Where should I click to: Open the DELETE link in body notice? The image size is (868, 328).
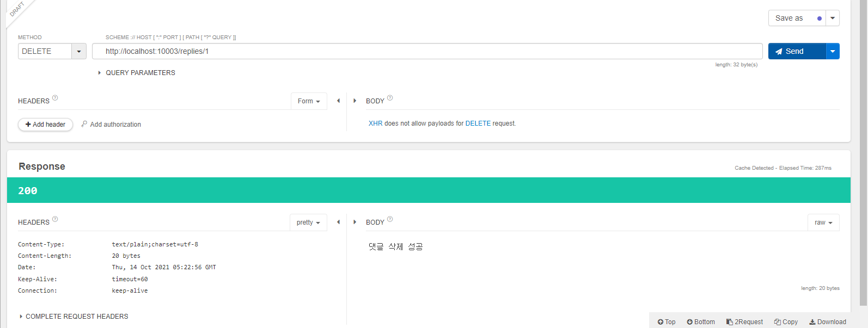coord(478,123)
